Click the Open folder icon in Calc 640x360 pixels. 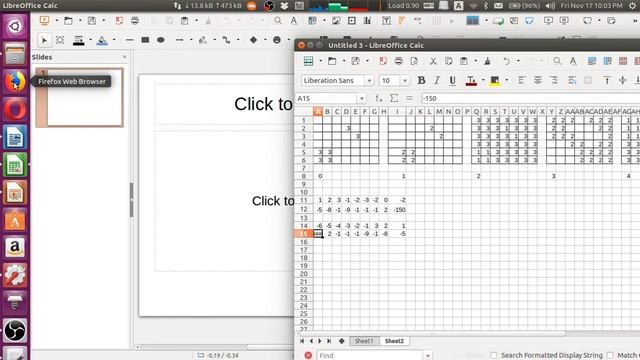(332, 61)
